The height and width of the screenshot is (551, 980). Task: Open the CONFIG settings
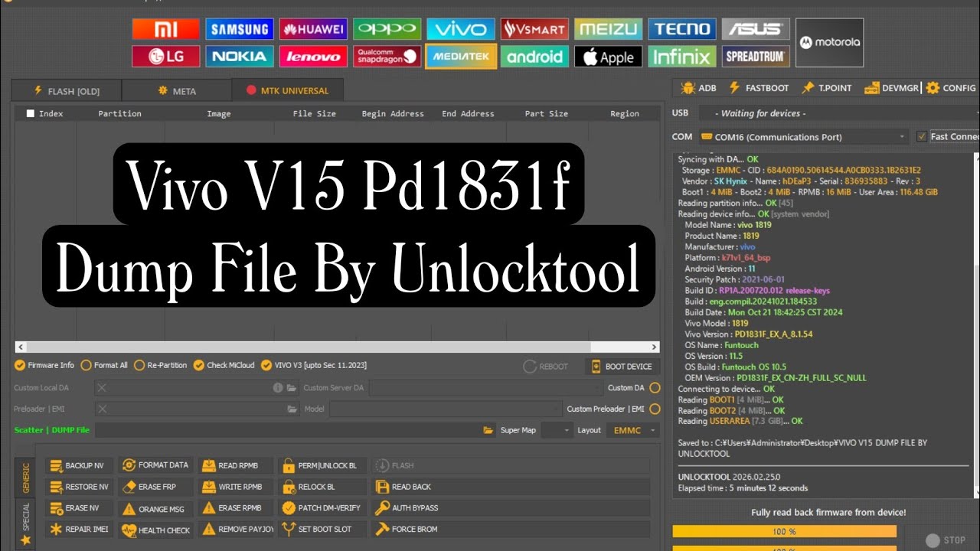[951, 88]
